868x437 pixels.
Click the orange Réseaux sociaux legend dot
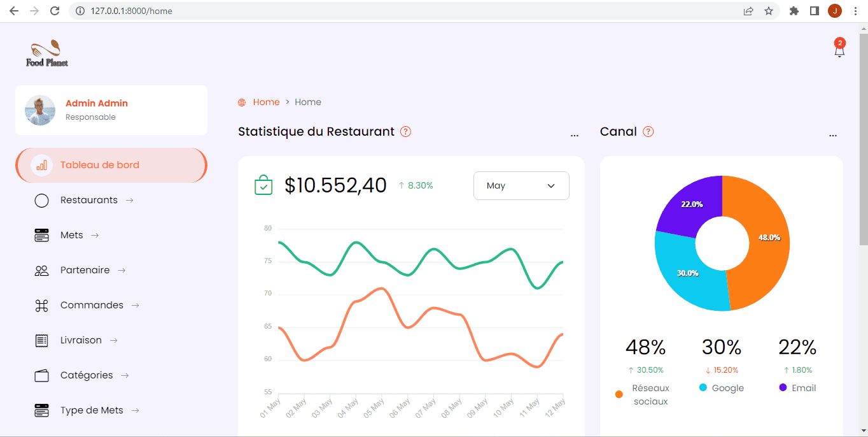click(619, 394)
